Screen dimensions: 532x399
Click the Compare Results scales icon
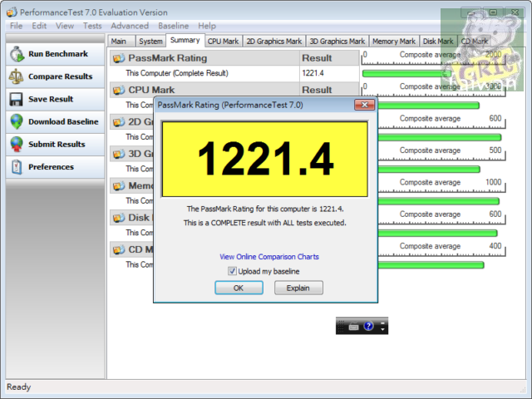(16, 76)
